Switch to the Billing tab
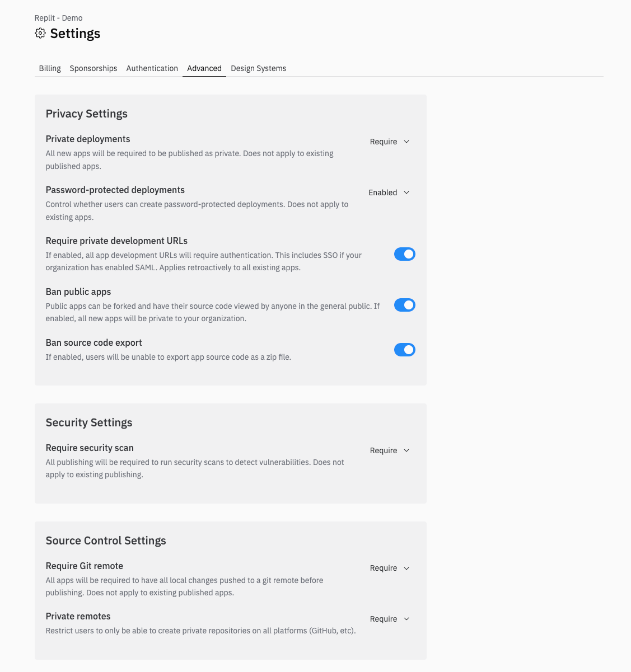The height and width of the screenshot is (672, 631). (x=50, y=68)
